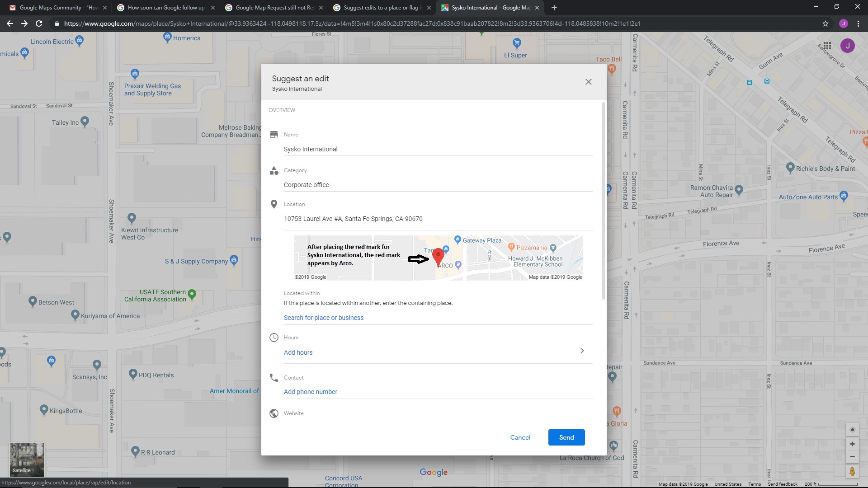
Task: Bookmark page with the star icon
Action: click(825, 23)
